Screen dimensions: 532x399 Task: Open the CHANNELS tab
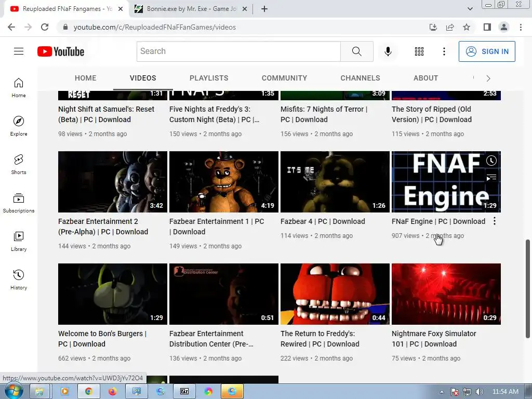pos(361,78)
